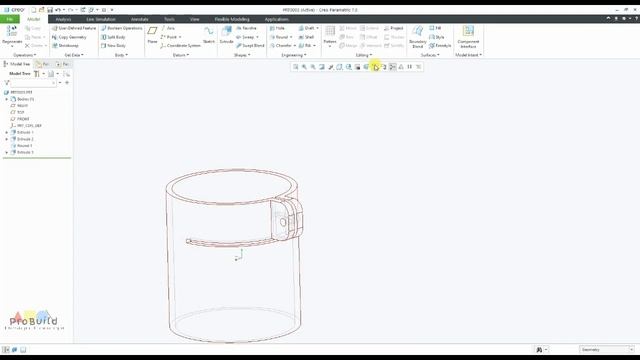The image size is (640, 360).
Task: Expand Extrude 3 in model tree
Action: tap(7, 152)
